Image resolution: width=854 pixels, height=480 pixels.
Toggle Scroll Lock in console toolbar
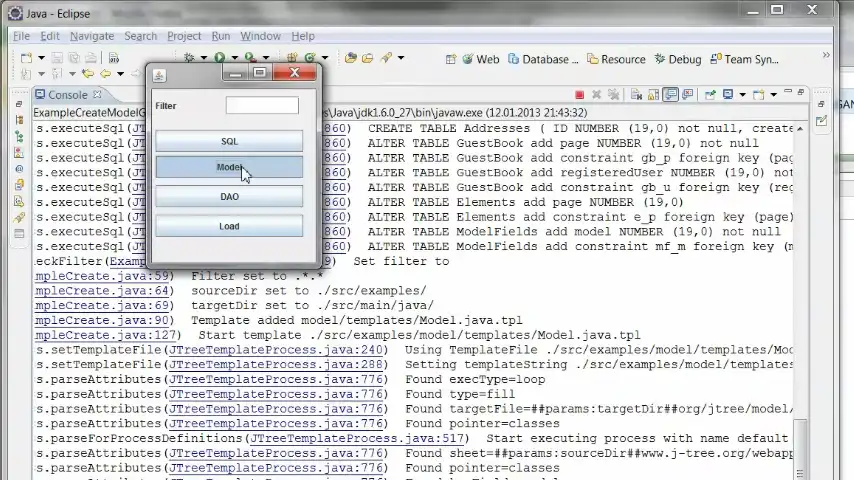click(x=653, y=95)
